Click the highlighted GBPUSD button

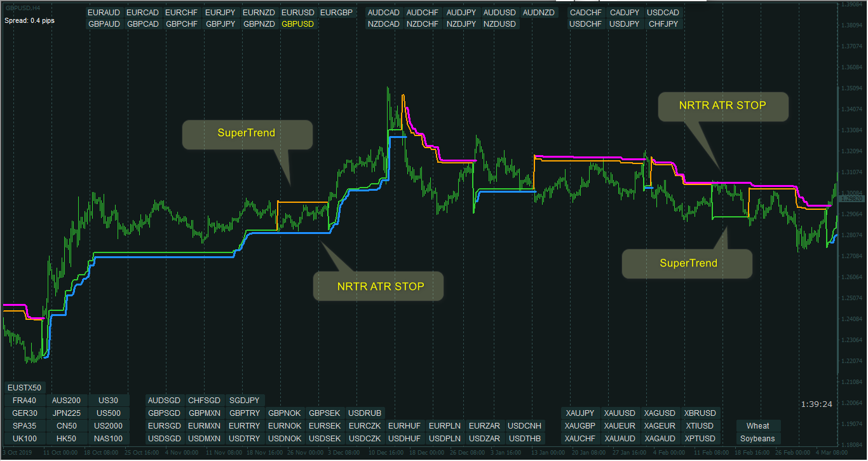coord(298,24)
